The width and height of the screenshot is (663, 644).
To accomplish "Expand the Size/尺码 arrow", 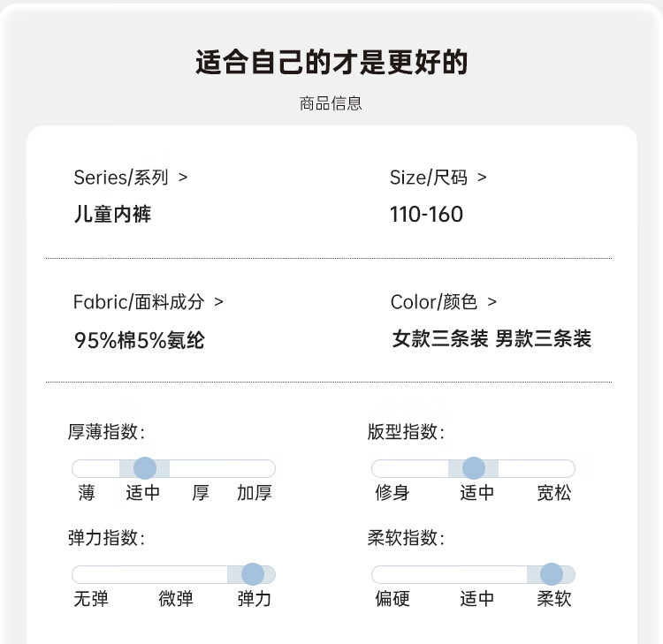I will coord(482,178).
